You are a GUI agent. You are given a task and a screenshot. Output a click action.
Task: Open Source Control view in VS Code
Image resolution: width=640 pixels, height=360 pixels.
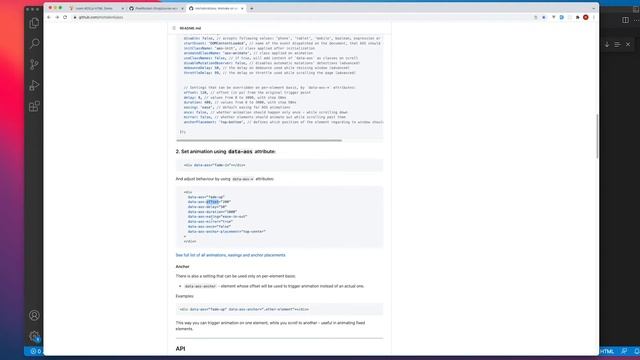(x=34, y=64)
